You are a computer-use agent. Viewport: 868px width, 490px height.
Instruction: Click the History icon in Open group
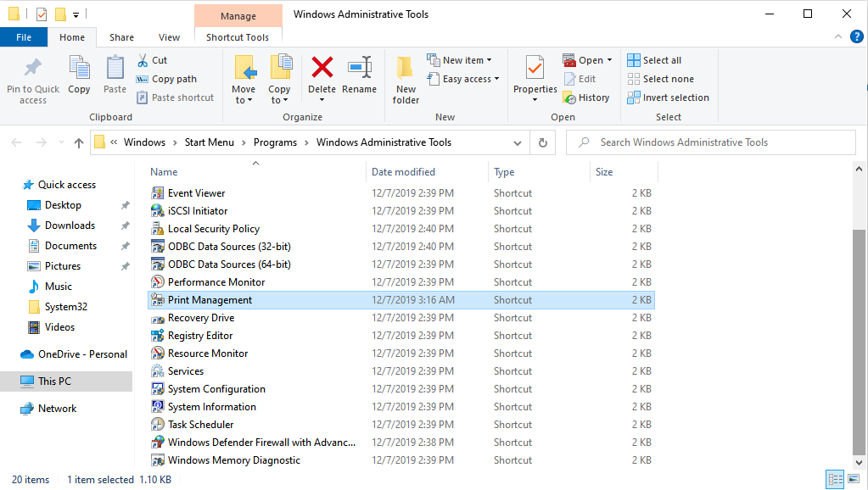(569, 97)
